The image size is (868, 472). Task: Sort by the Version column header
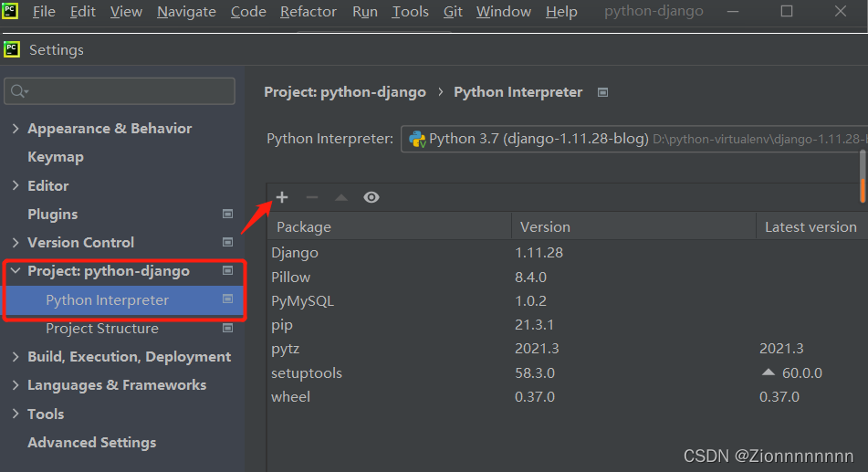tap(633, 227)
